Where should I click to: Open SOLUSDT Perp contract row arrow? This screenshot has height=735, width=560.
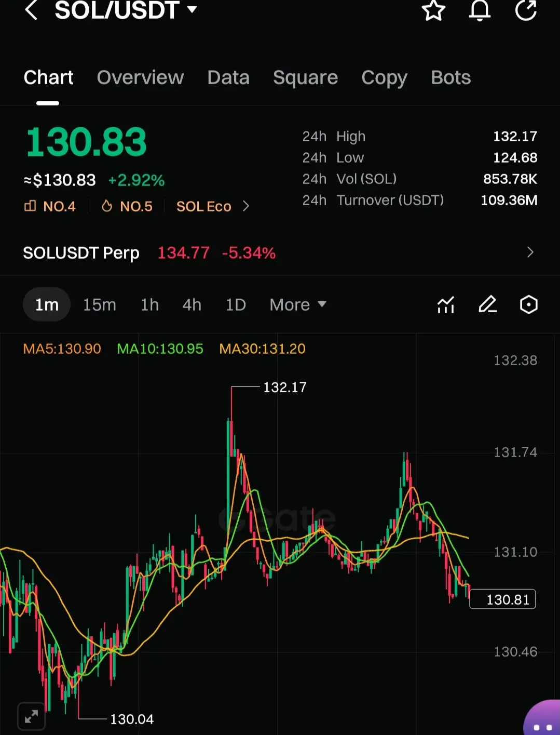(530, 252)
